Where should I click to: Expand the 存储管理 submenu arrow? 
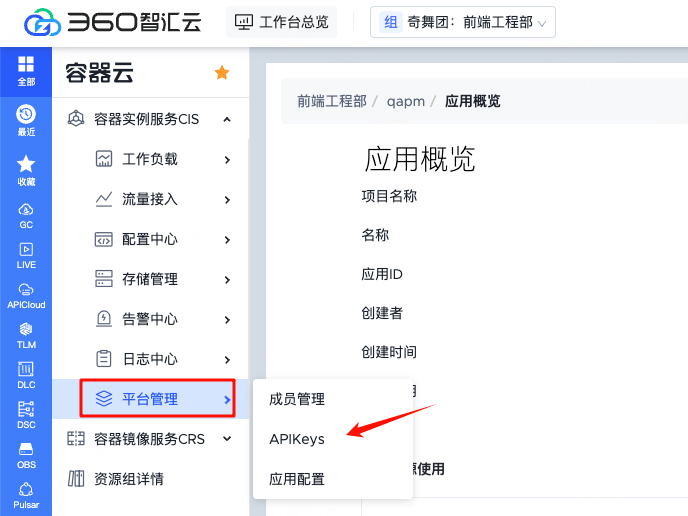click(x=227, y=280)
